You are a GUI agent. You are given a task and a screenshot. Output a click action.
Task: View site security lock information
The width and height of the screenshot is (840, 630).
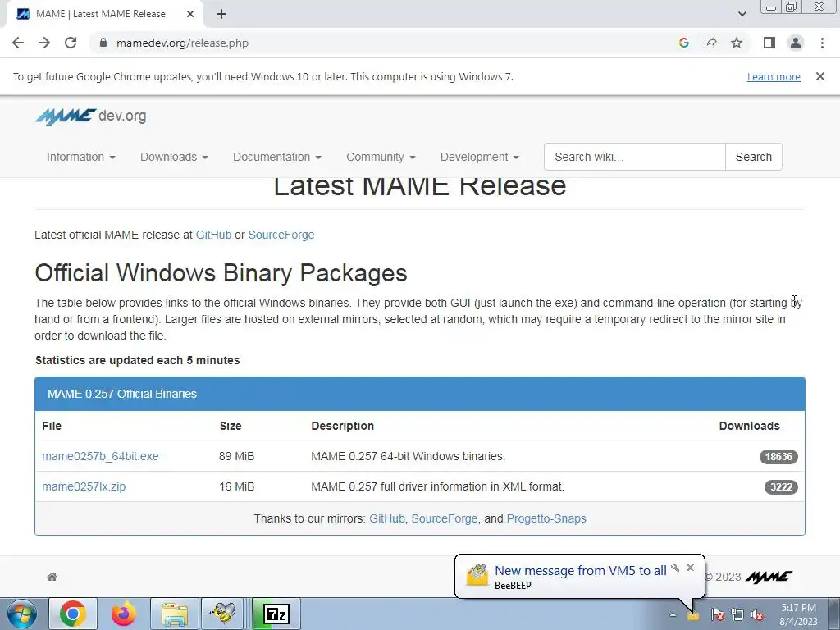103,43
